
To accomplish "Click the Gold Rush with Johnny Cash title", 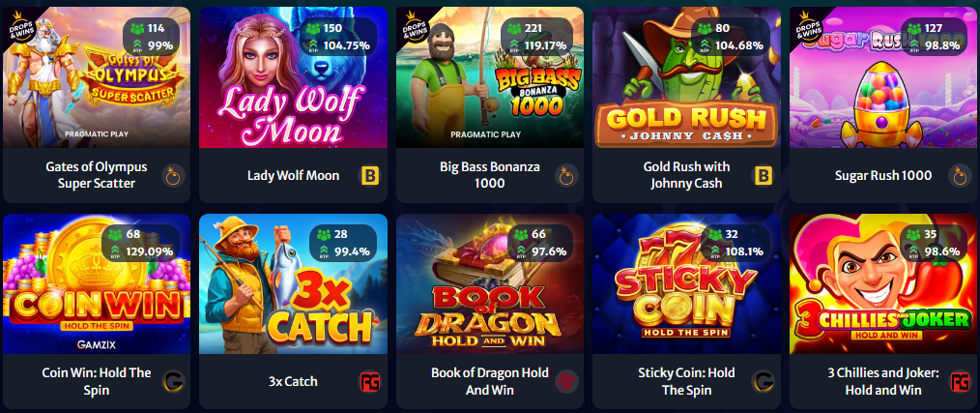I will tap(686, 175).
